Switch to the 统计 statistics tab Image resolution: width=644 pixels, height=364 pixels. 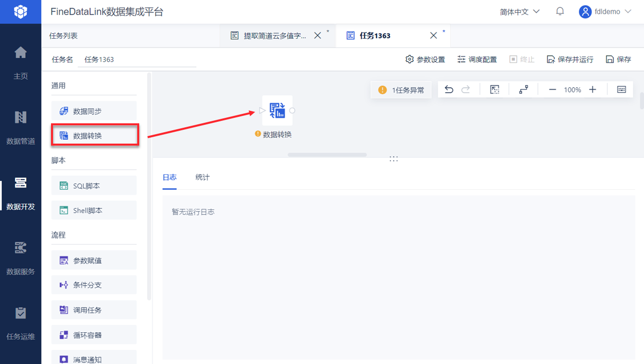(202, 177)
